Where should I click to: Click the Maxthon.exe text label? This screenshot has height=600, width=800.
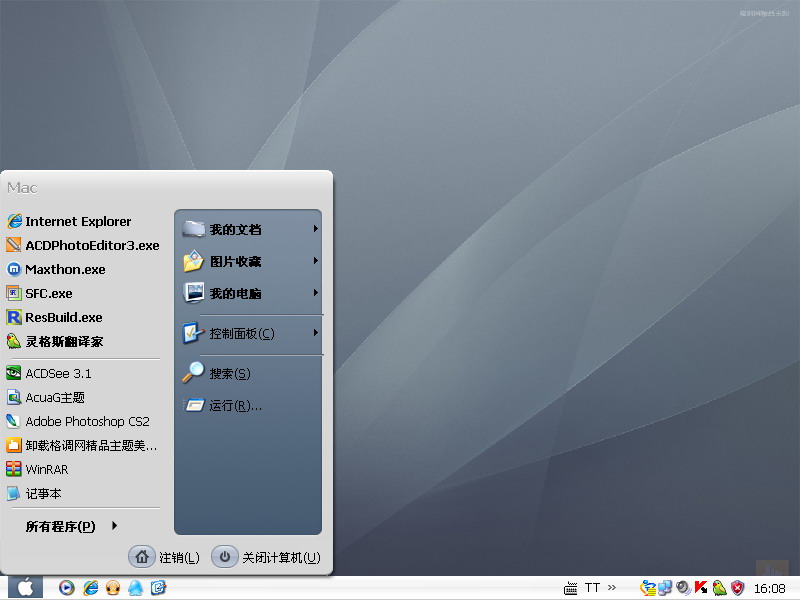(x=65, y=269)
